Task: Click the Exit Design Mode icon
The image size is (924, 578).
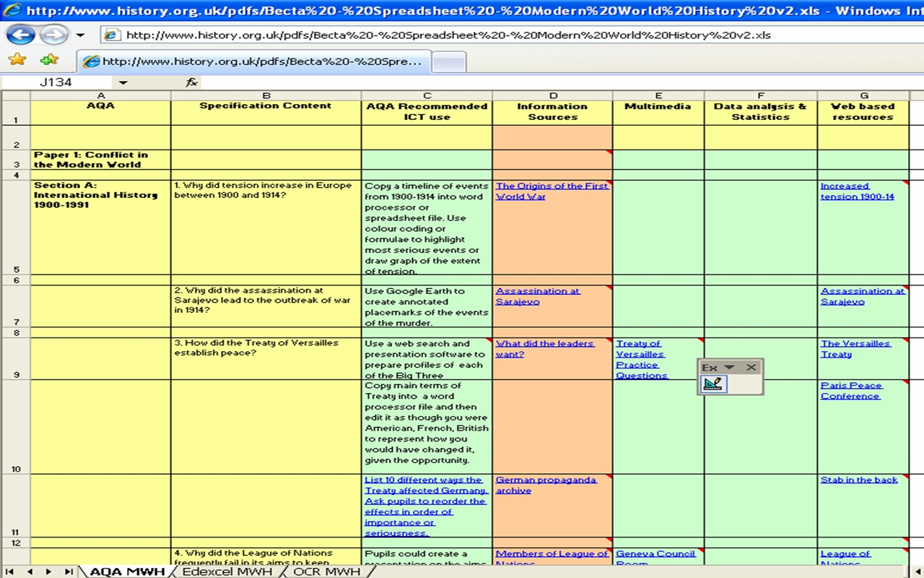Action: tap(713, 383)
